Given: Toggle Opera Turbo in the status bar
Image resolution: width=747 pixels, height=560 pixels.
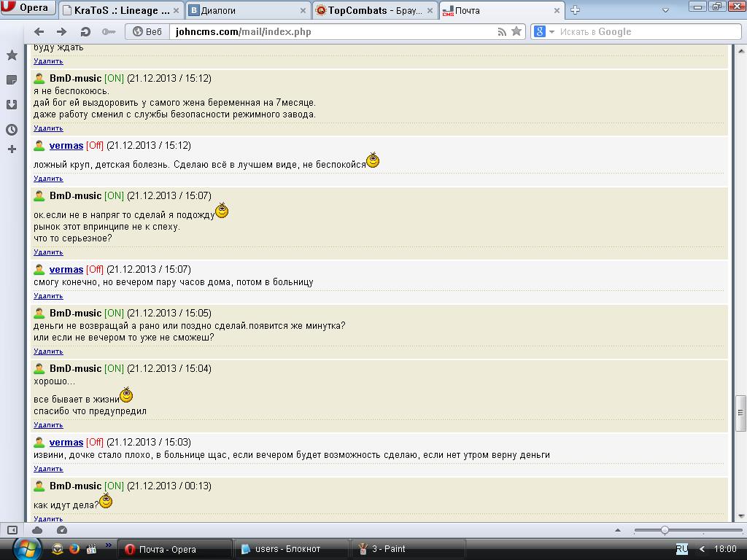Looking at the screenshot, I should (62, 530).
